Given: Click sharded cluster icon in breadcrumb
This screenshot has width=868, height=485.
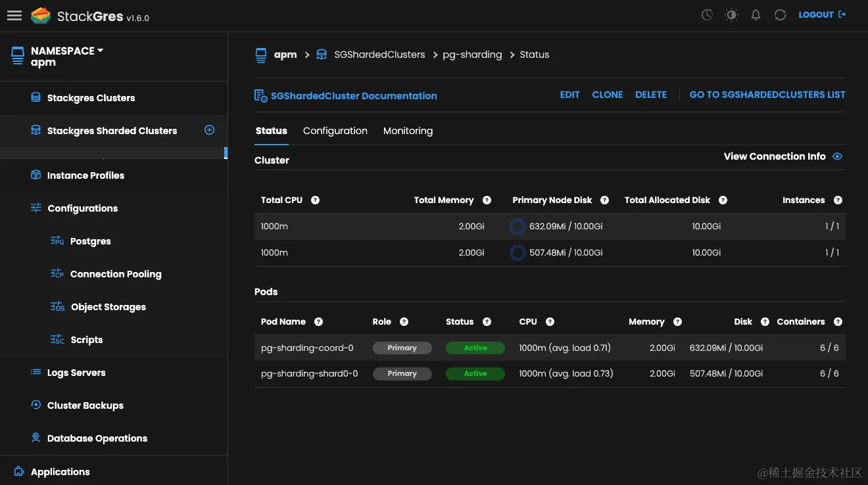Looking at the screenshot, I should (x=322, y=55).
